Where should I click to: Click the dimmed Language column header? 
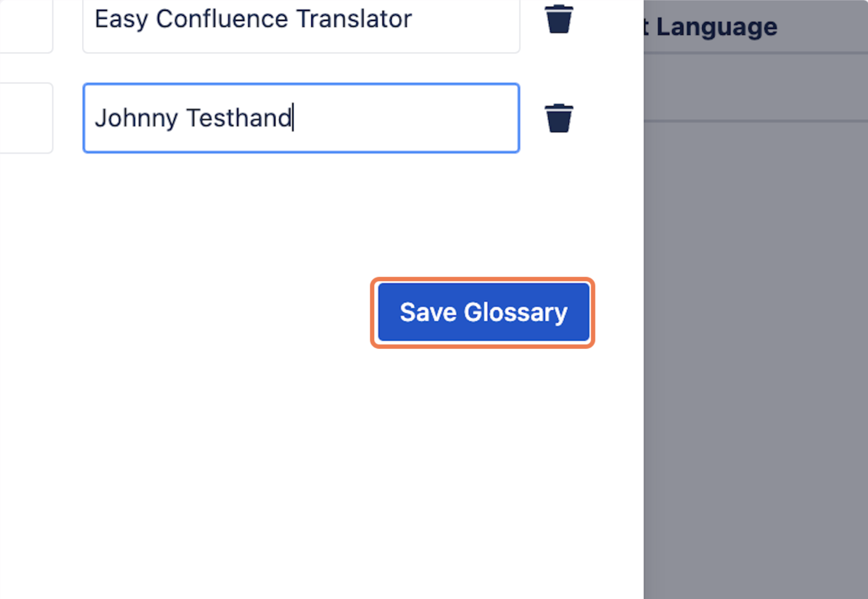[717, 27]
